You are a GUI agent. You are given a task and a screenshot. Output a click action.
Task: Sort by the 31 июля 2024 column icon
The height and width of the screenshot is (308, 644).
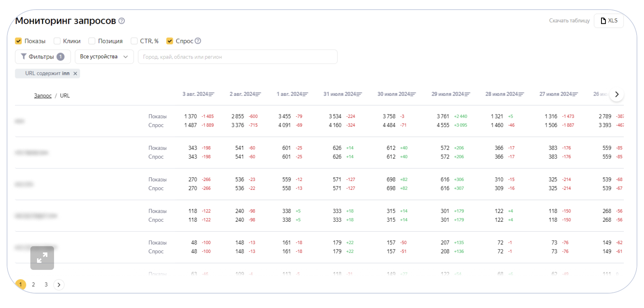tap(359, 94)
